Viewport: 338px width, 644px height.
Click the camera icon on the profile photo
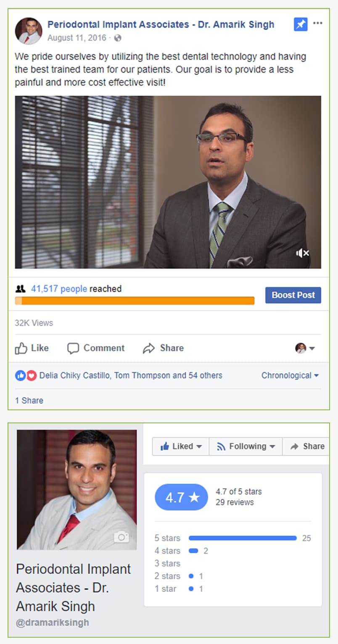coord(121,537)
